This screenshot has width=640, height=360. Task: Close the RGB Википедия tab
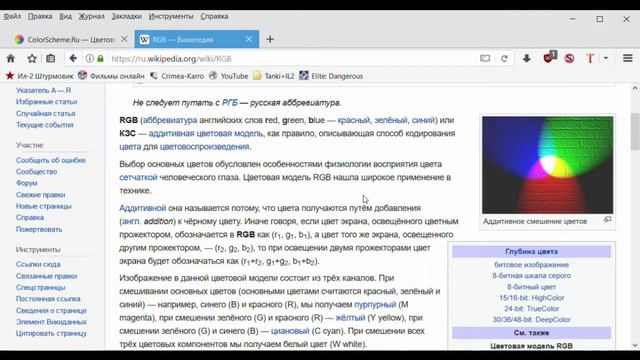point(249,39)
